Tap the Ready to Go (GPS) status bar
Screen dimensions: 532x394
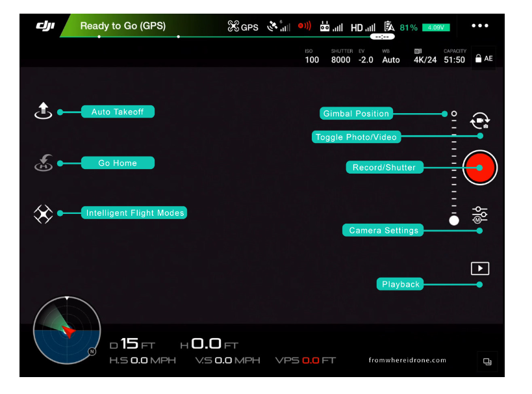[x=123, y=26]
